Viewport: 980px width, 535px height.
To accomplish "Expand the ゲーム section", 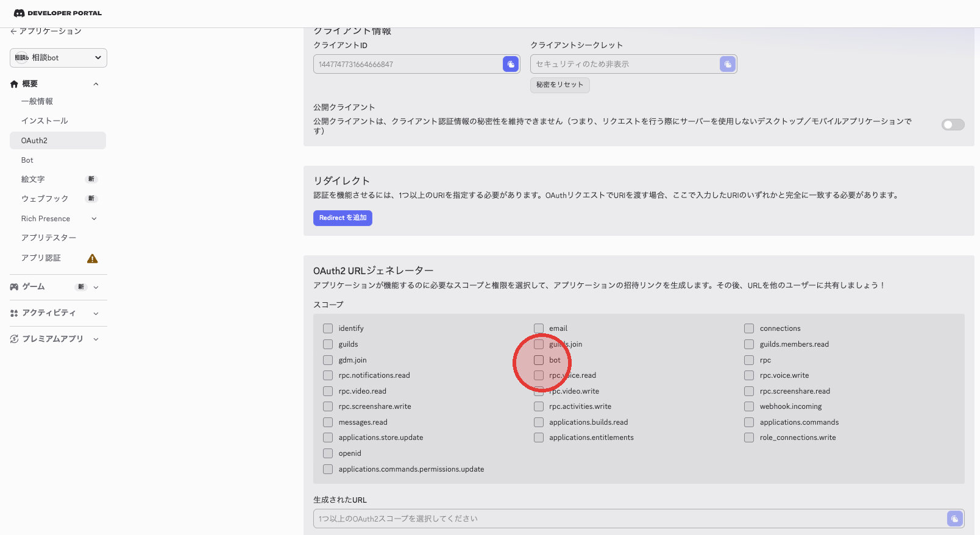I will (96, 287).
